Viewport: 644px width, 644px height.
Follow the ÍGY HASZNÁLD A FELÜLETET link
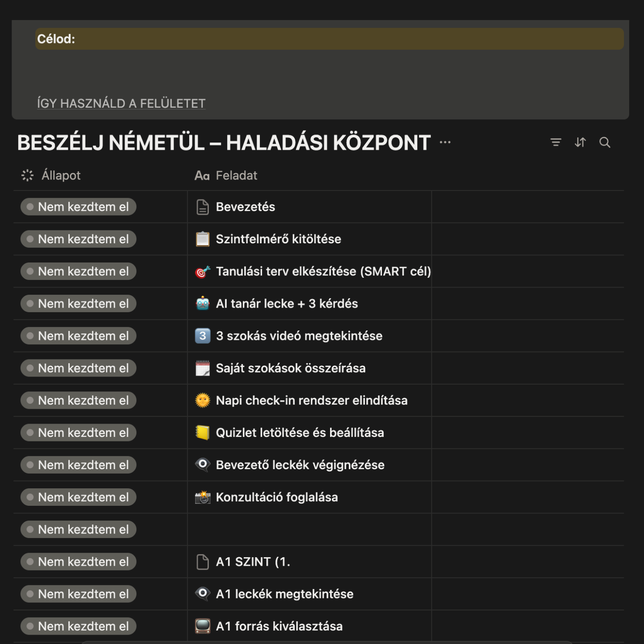pos(121,103)
